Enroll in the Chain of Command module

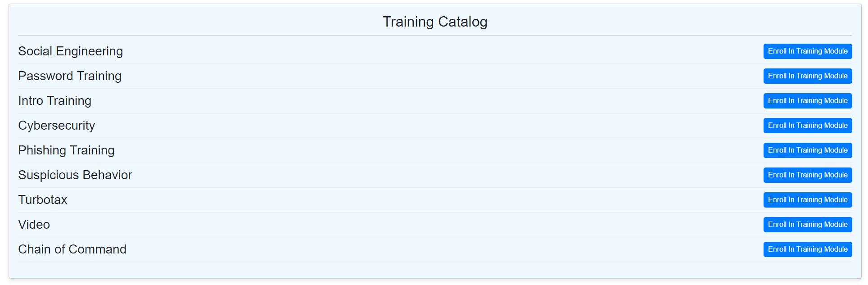(808, 249)
